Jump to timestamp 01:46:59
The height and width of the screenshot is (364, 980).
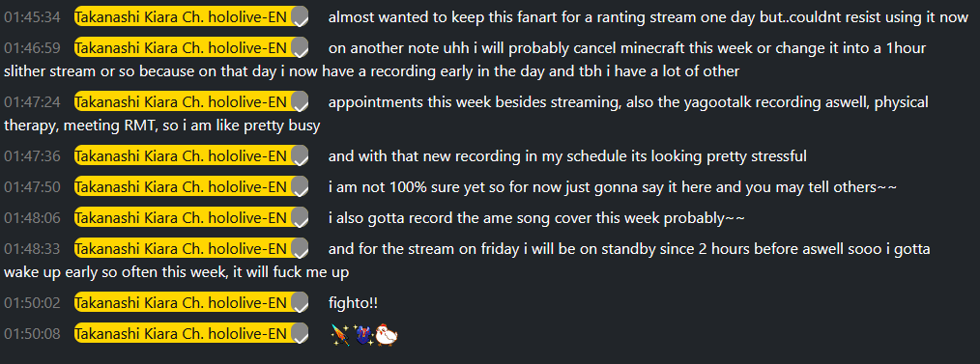pyautogui.click(x=33, y=48)
